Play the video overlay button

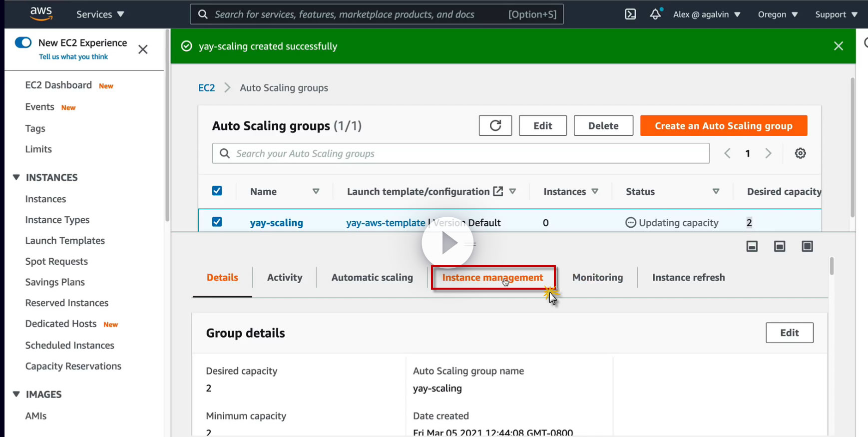click(x=447, y=243)
